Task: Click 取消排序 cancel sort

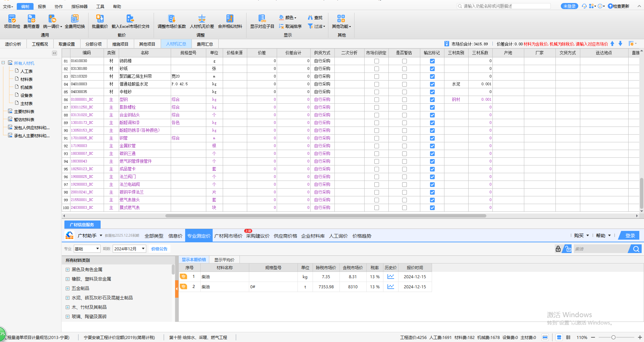Action: (x=290, y=26)
